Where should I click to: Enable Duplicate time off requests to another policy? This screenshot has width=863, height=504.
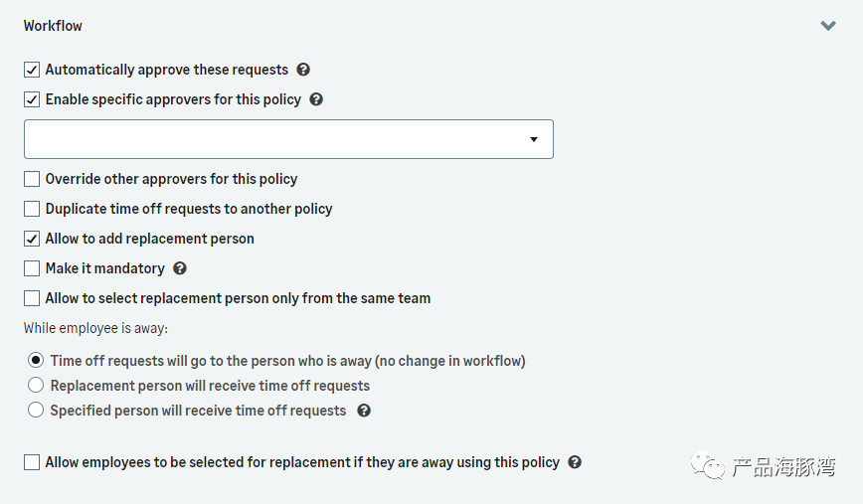pyautogui.click(x=32, y=209)
